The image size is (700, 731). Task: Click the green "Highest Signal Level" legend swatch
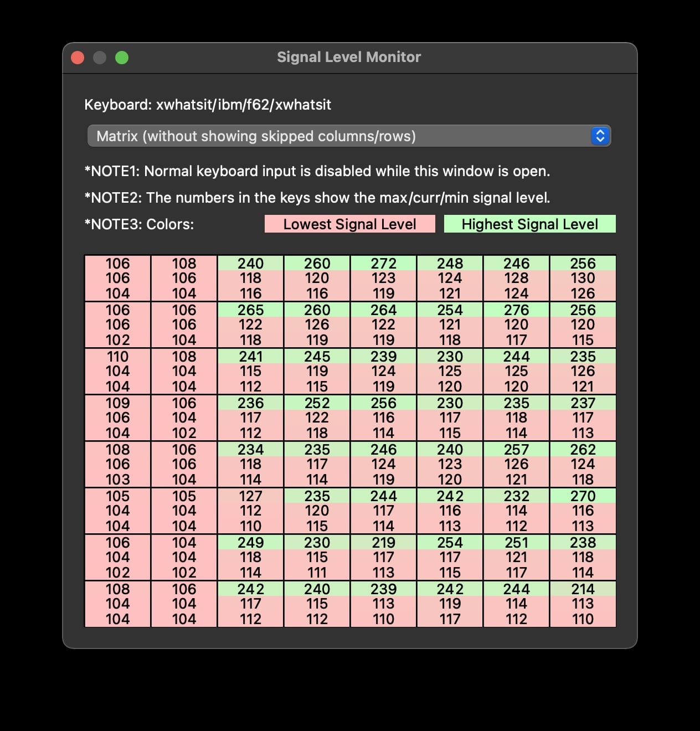pyautogui.click(x=530, y=224)
